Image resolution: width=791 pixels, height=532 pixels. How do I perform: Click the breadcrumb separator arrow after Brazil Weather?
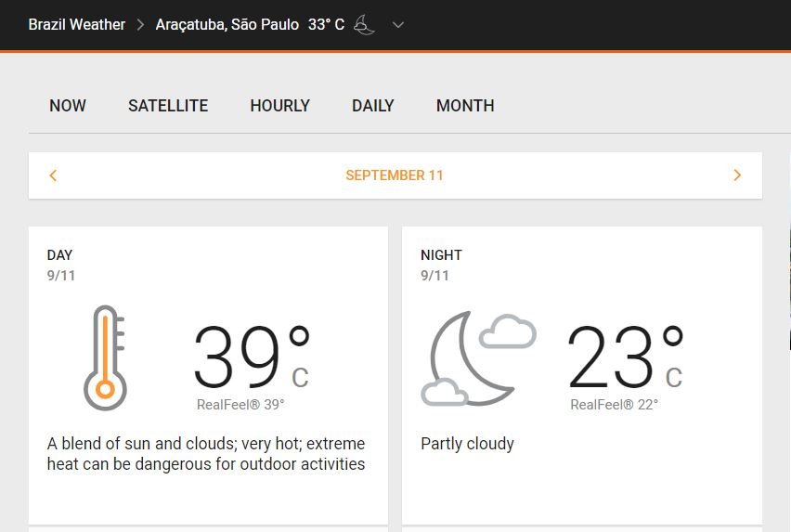[x=140, y=25]
